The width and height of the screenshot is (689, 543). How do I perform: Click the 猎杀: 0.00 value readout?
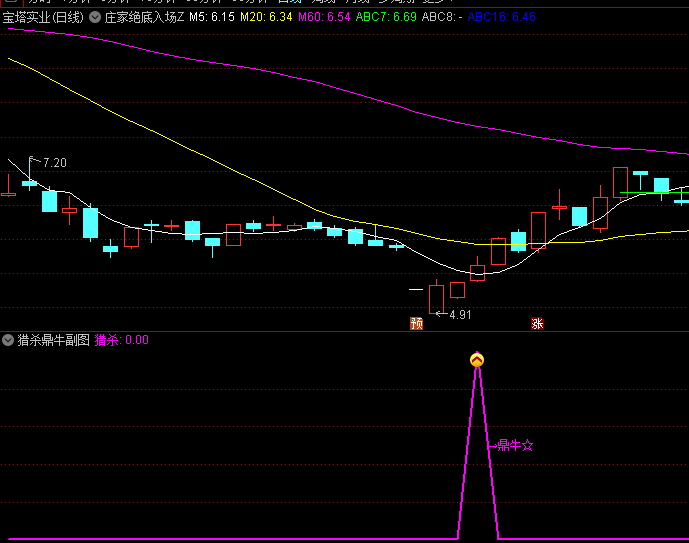click(121, 340)
